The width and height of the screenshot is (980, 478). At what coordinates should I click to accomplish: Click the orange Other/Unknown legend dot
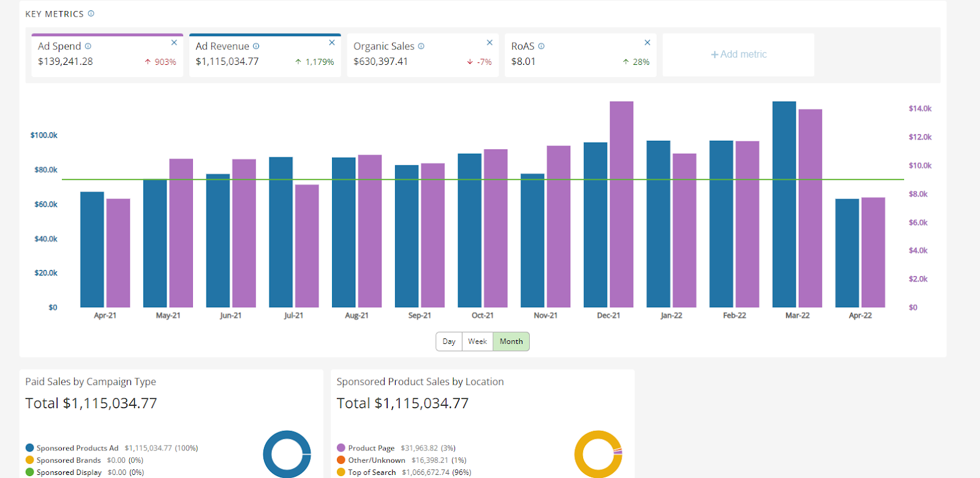click(341, 460)
